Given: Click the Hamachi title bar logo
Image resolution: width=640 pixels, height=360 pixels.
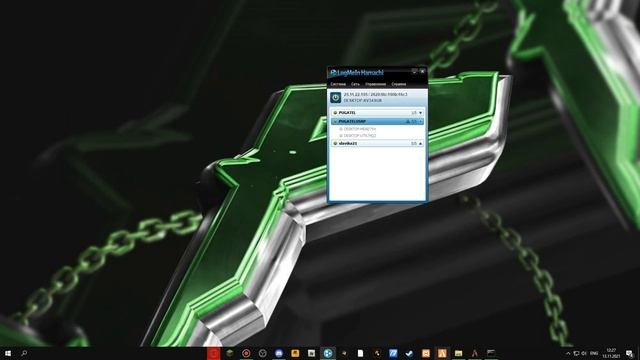Looking at the screenshot, I should pyautogui.click(x=357, y=73).
